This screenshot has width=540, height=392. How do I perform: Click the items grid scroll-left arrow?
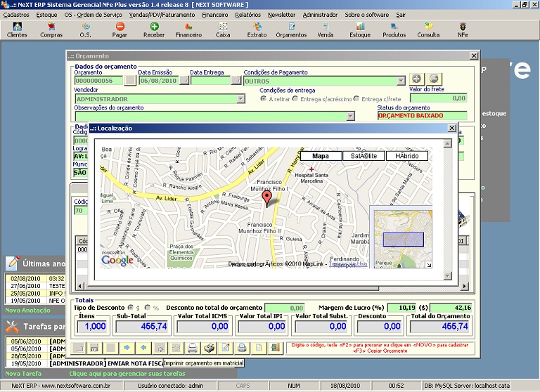click(x=80, y=286)
